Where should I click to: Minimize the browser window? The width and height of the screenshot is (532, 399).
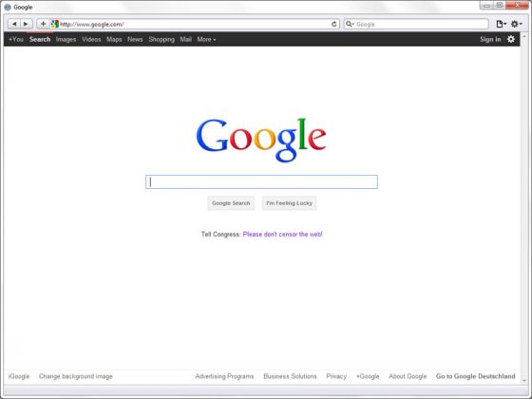pos(486,5)
